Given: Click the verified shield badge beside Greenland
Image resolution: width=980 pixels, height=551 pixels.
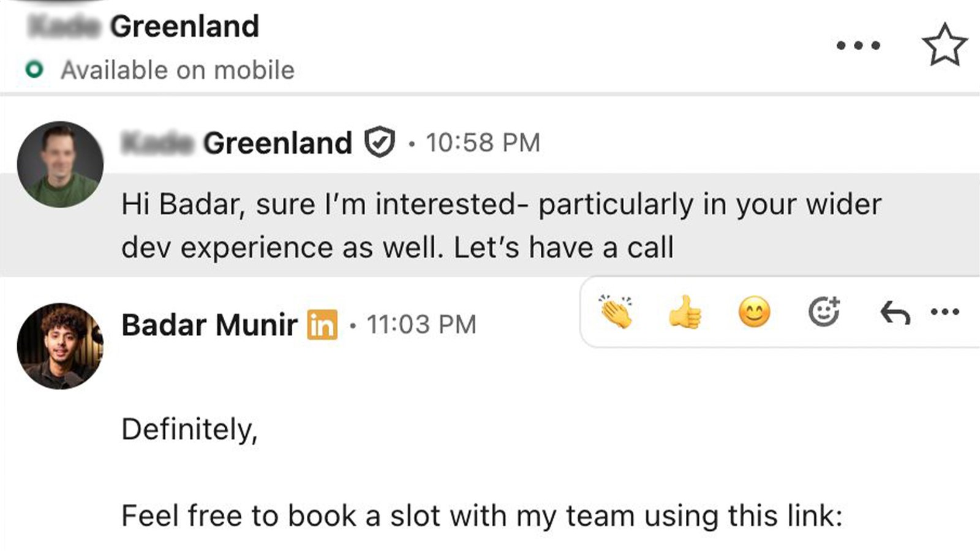Looking at the screenshot, I should (380, 142).
